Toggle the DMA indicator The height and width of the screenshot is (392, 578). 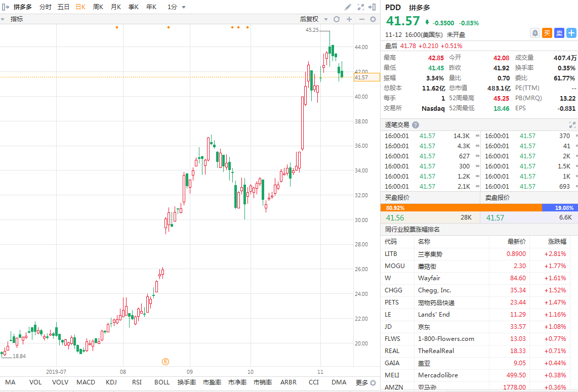click(339, 382)
